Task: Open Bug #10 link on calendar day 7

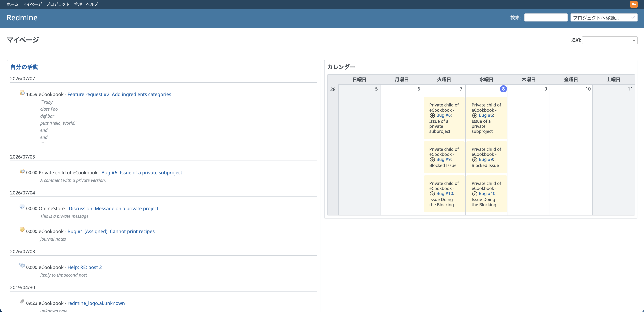Action: (445, 193)
